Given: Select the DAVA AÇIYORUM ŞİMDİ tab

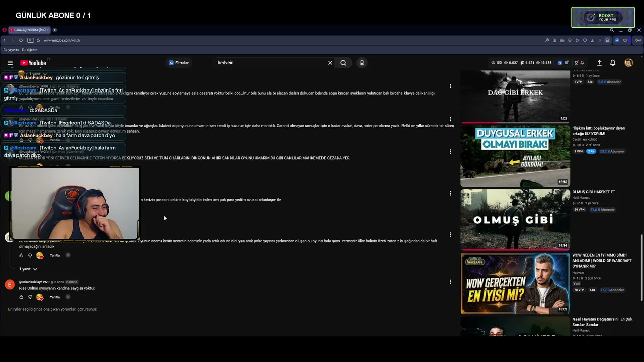Looking at the screenshot, I should tap(29, 30).
